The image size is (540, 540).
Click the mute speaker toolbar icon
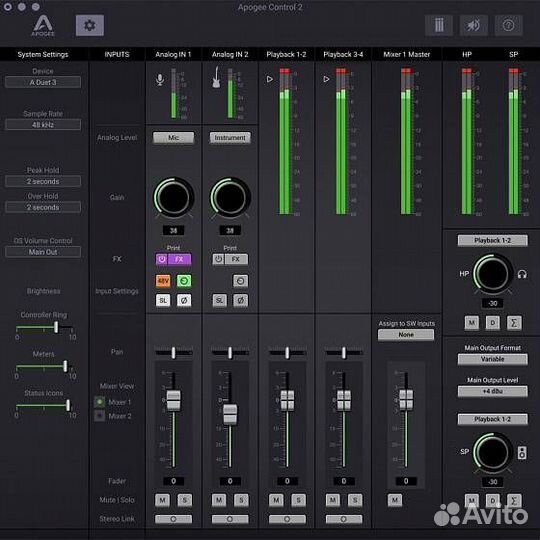pyautogui.click(x=474, y=25)
